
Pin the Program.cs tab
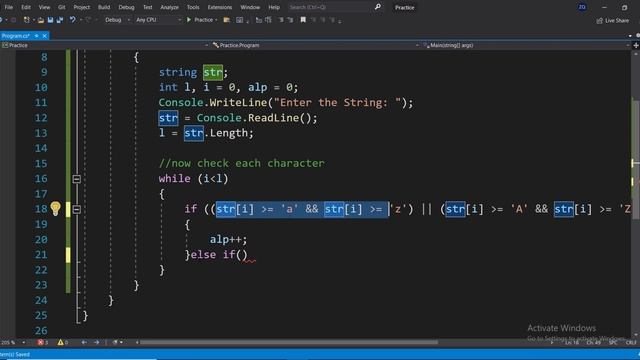36,36
